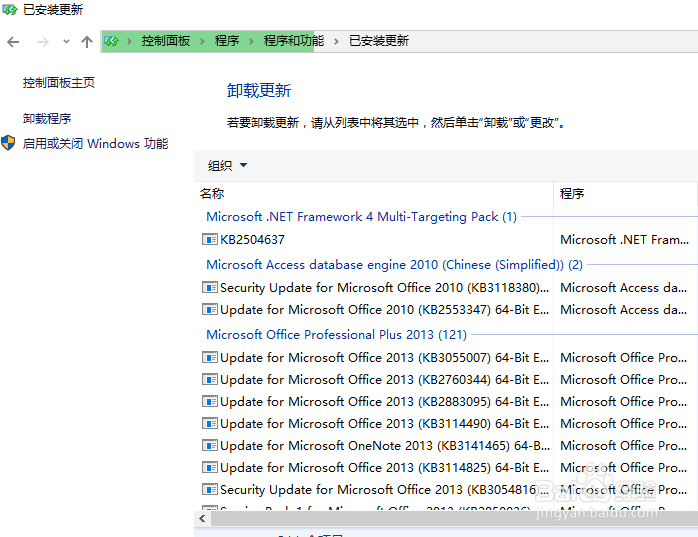Screen dimensions: 698x537
Task: Click Microsoft .NET Fram... program cell of KB2504637
Action: 624,240
